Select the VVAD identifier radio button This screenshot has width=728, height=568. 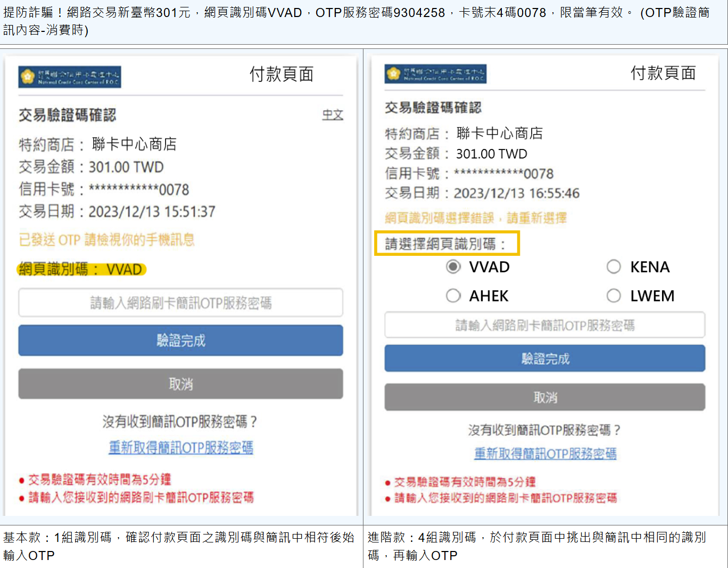453,266
